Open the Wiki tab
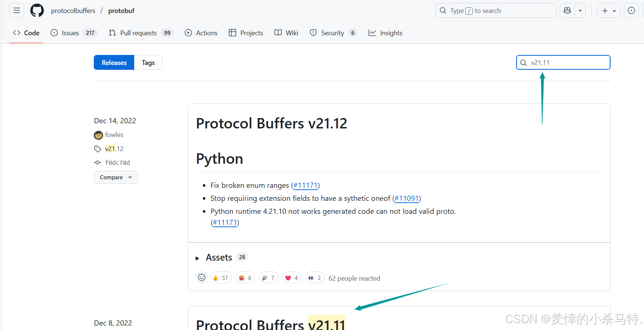 (286, 33)
